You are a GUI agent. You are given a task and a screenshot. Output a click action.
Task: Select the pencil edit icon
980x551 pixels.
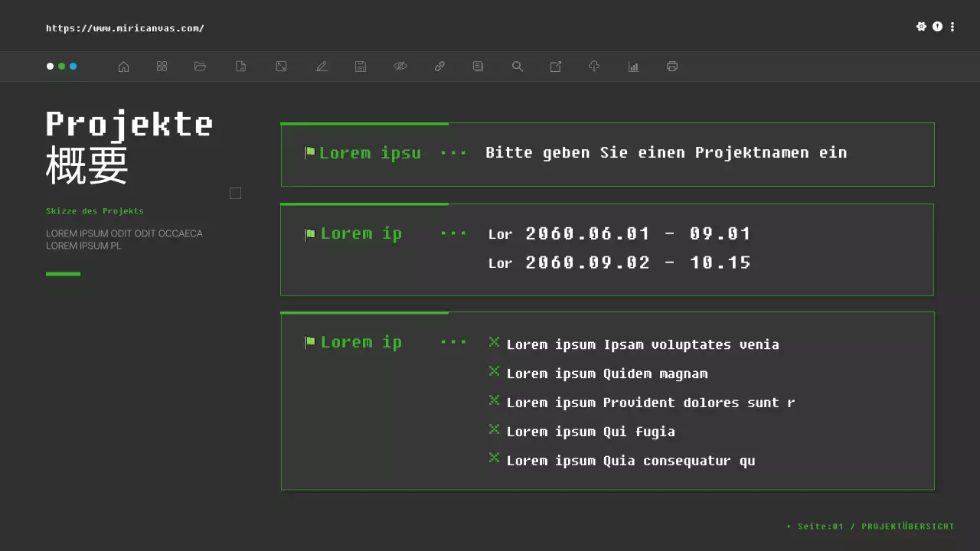point(322,67)
